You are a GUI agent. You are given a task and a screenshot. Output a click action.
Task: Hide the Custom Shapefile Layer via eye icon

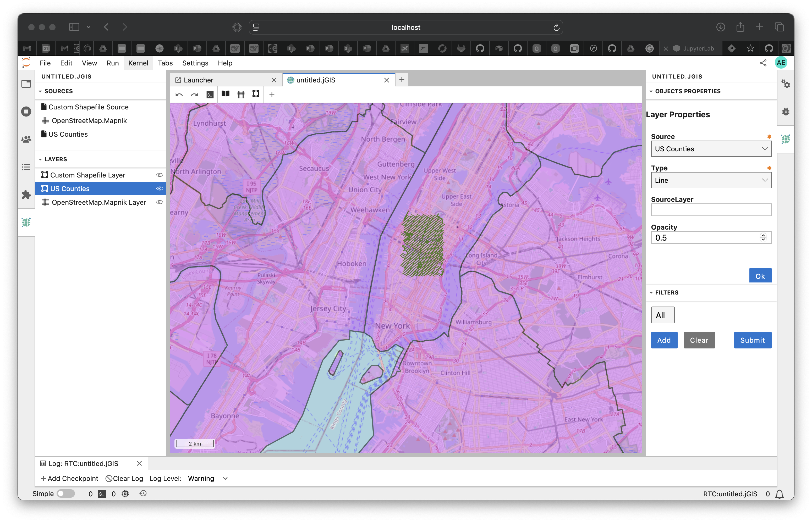tap(160, 175)
